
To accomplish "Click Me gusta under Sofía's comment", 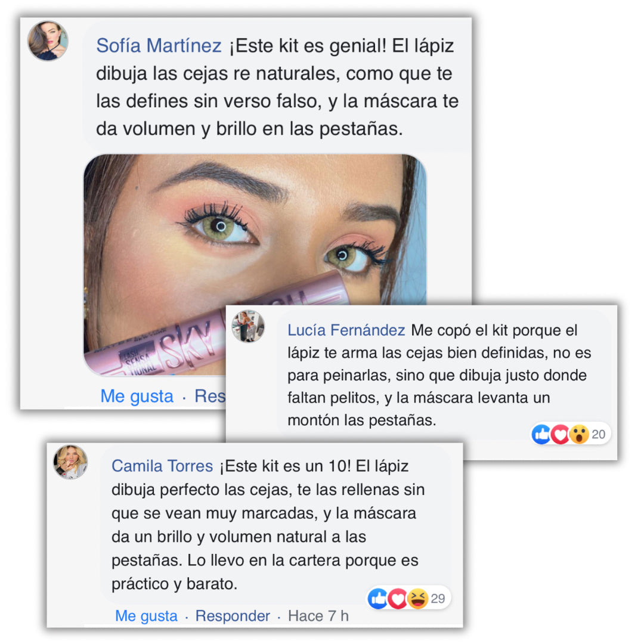I will point(137,397).
